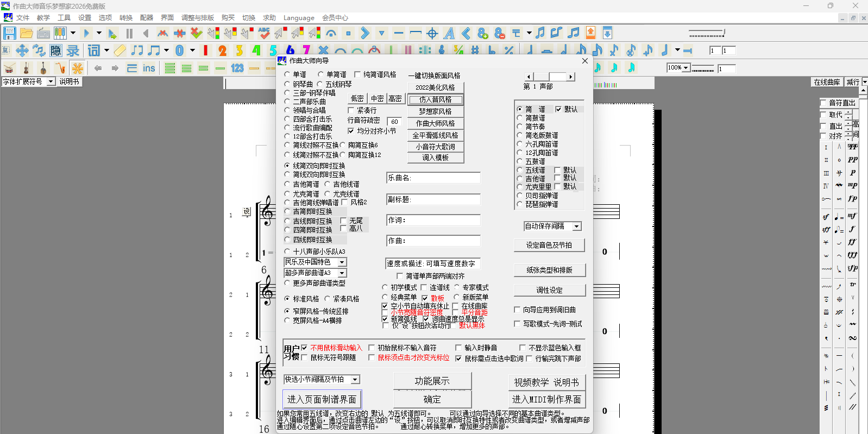Viewport: 868px width, 434px height.
Task: Enable 向导应用到调旧曲 checkbox
Action: 517,310
